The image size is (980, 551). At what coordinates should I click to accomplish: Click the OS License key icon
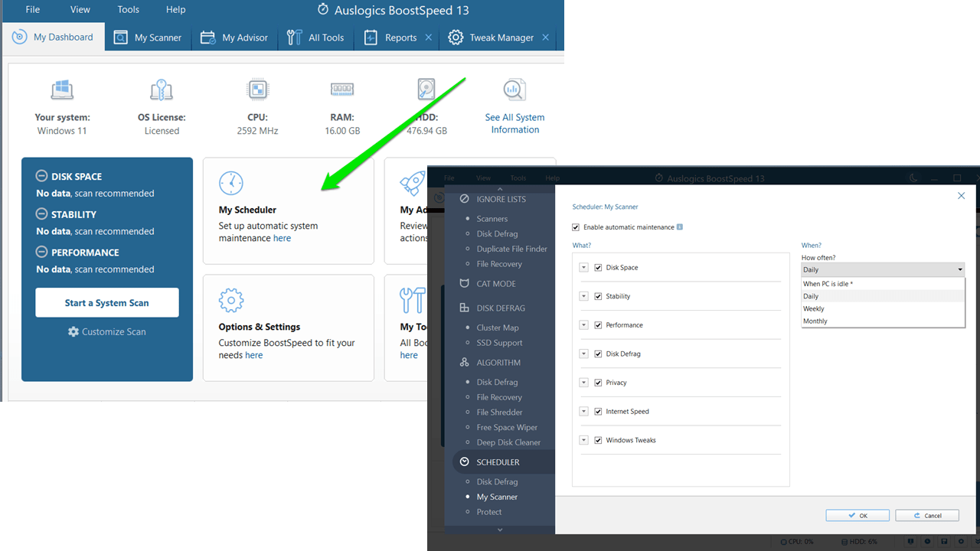[162, 90]
